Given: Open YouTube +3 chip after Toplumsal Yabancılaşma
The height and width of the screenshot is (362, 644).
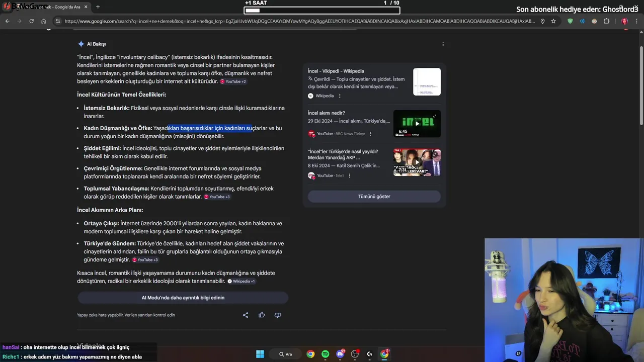Looking at the screenshot, I should (x=217, y=197).
